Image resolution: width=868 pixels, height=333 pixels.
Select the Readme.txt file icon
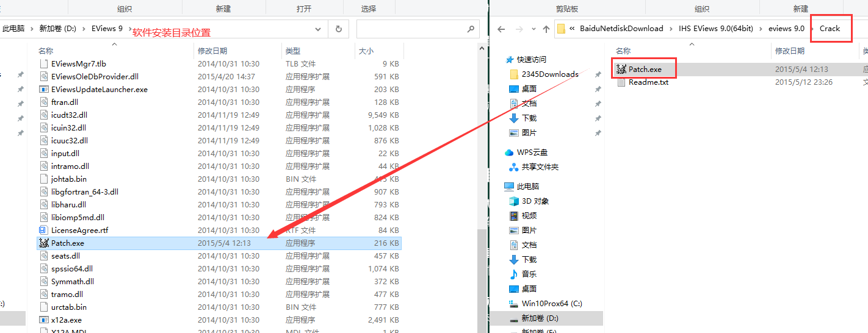[621, 82]
